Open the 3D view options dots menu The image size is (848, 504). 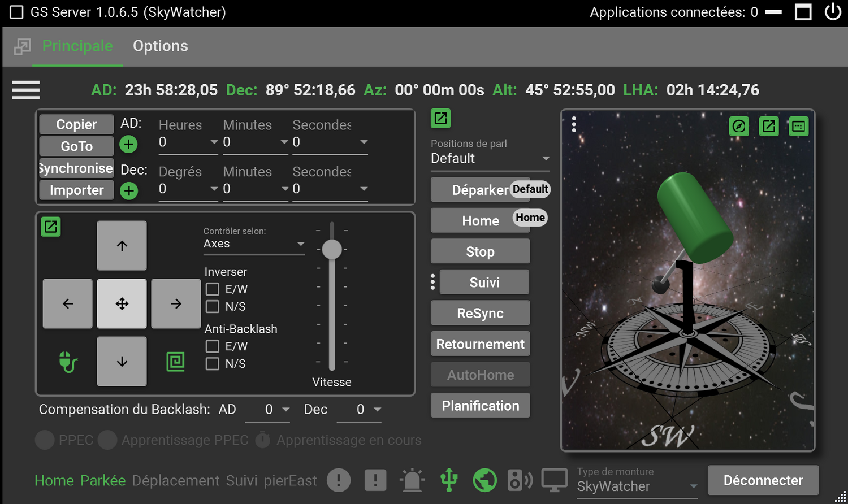[574, 124]
